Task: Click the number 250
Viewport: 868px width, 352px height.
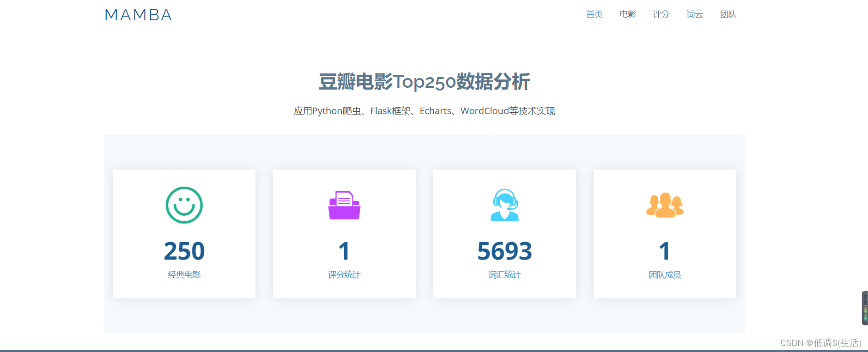Action: [184, 251]
